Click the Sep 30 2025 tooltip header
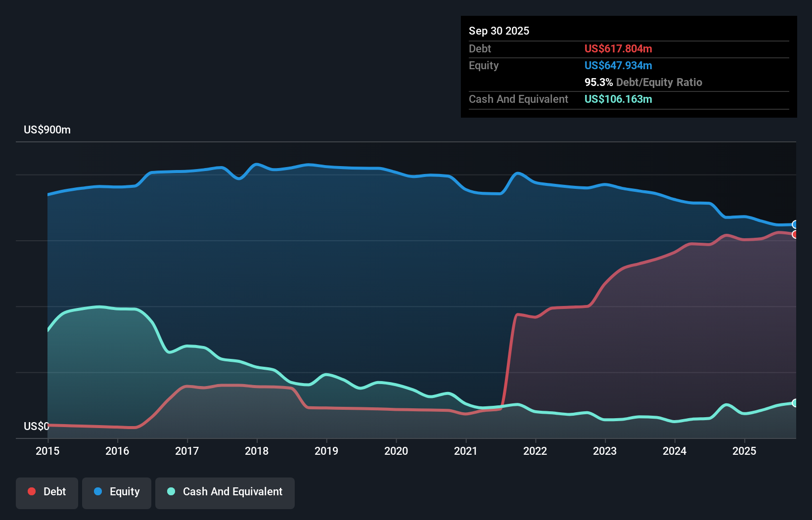Image resolution: width=812 pixels, height=520 pixels. 499,31
